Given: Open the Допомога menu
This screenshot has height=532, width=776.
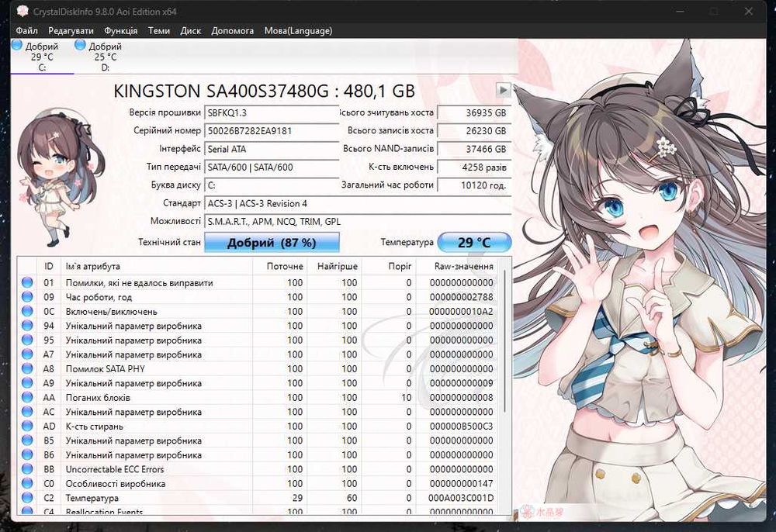Looking at the screenshot, I should (x=232, y=31).
